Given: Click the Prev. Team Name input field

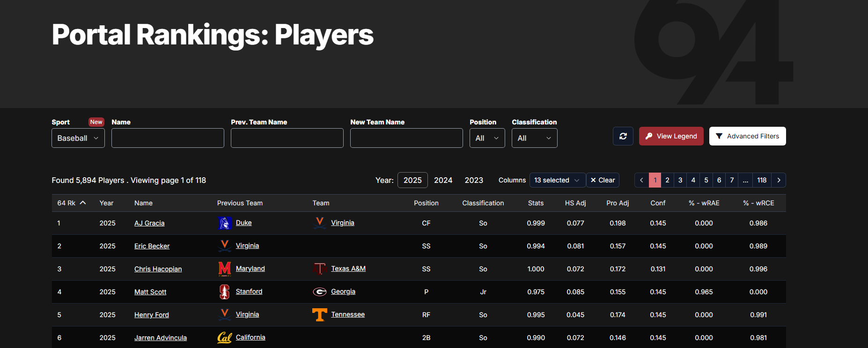Looking at the screenshot, I should point(287,138).
